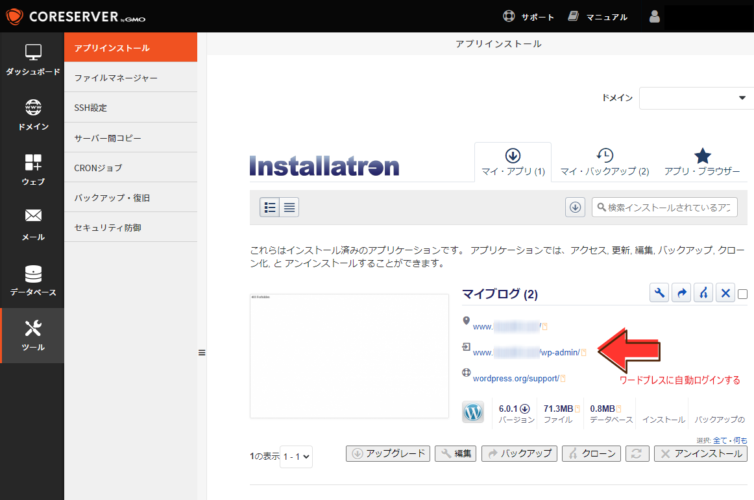Image resolution: width=754 pixels, height=500 pixels.
Task: Select バックアップ・復旧 menu item
Action: click(x=130, y=198)
